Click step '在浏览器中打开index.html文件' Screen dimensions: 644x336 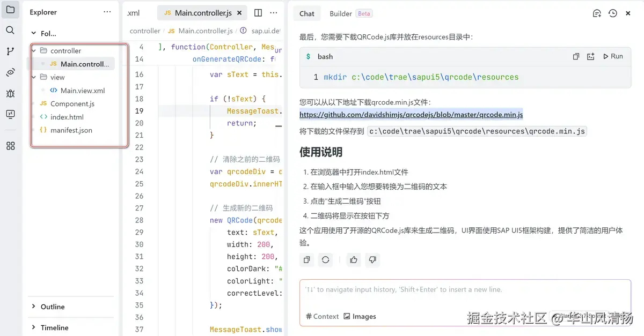(x=359, y=172)
